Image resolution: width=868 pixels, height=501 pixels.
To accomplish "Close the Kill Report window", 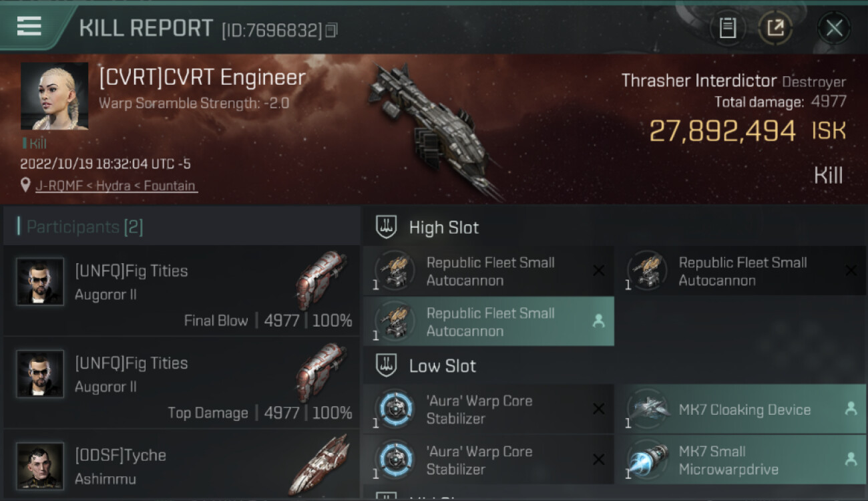I will pos(834,28).
